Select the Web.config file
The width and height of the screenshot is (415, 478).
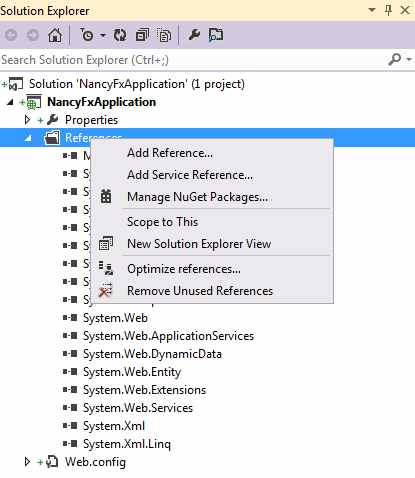click(x=95, y=462)
